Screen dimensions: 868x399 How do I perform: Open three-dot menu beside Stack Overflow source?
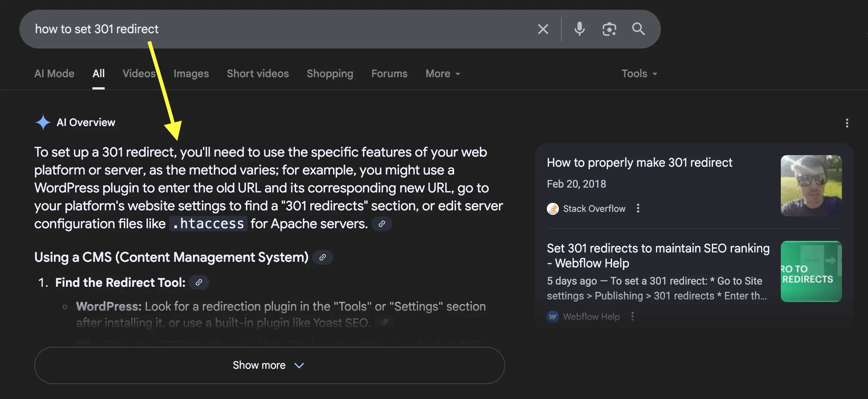coord(638,208)
